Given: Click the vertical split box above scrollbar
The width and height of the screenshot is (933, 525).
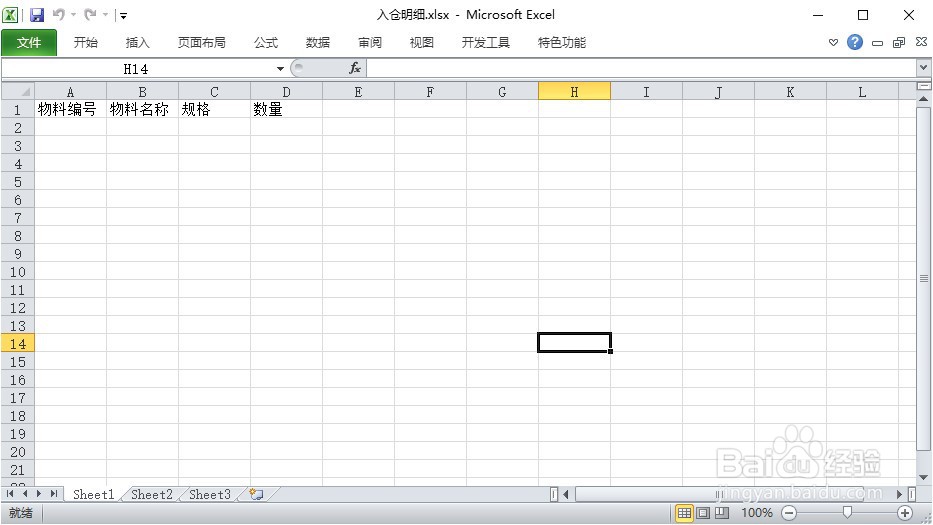Looking at the screenshot, I should pos(923,86).
